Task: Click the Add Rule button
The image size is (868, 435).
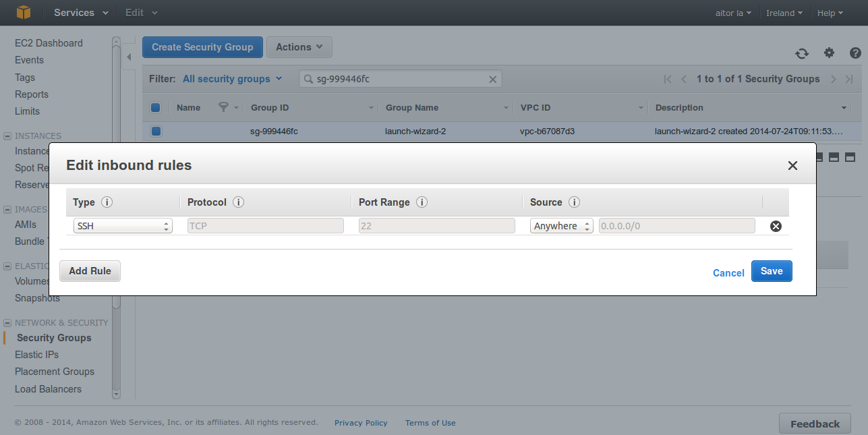Action: (90, 271)
